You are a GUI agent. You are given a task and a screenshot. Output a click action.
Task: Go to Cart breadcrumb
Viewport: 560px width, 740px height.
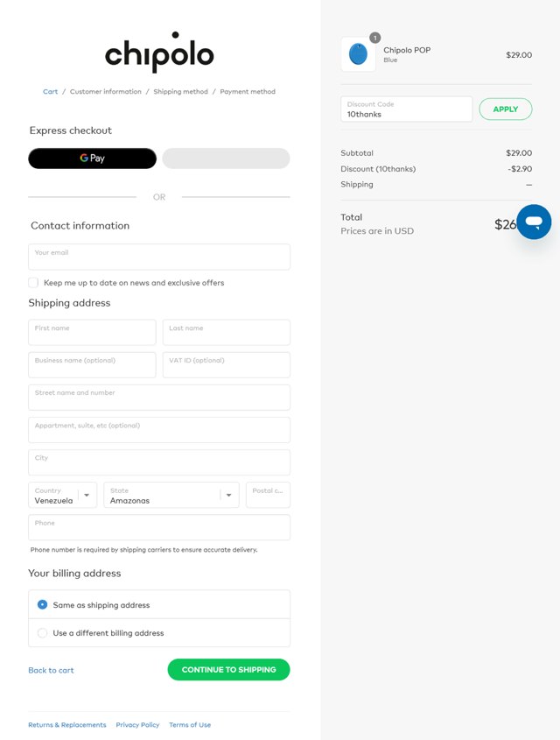[51, 92]
